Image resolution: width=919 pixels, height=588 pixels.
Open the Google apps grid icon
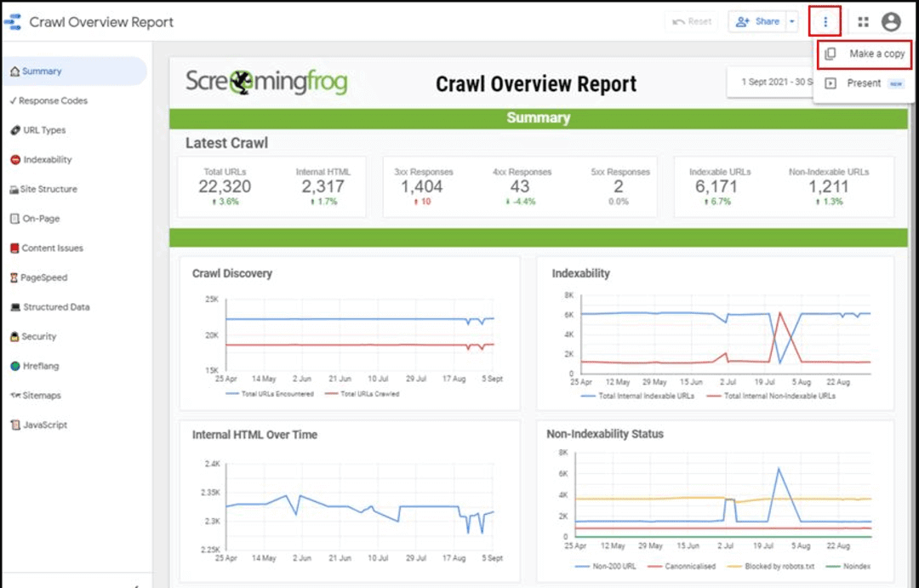[862, 21]
